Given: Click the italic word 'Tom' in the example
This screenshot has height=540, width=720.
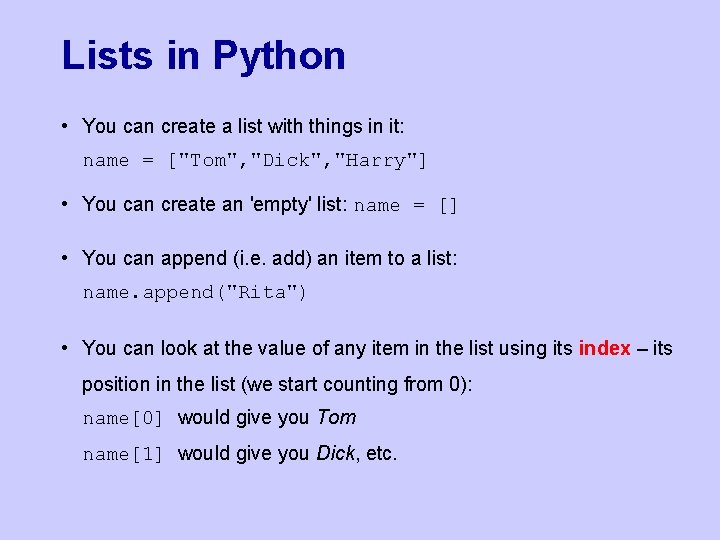Looking at the screenshot, I should 336,417.
